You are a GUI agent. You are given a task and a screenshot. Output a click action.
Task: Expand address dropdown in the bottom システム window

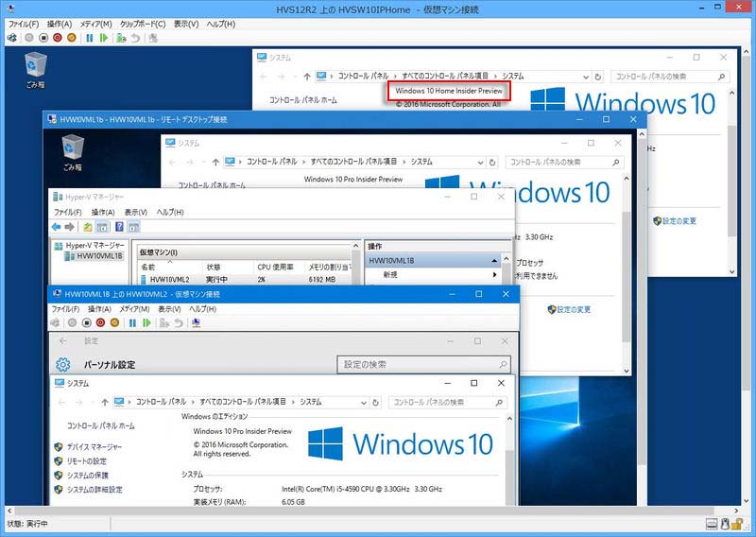pyautogui.click(x=364, y=403)
